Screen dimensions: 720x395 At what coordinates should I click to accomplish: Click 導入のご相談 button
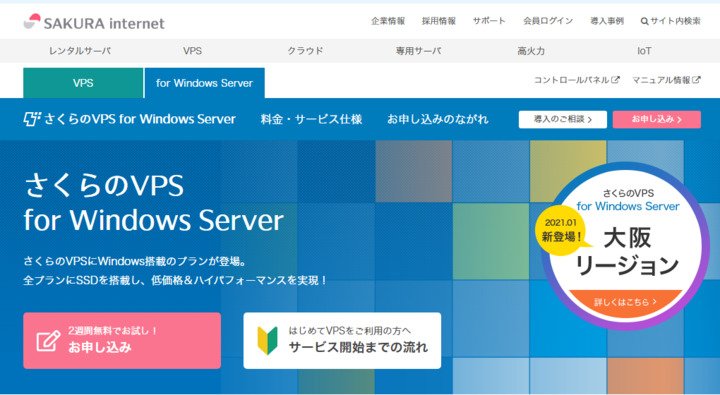click(x=562, y=119)
